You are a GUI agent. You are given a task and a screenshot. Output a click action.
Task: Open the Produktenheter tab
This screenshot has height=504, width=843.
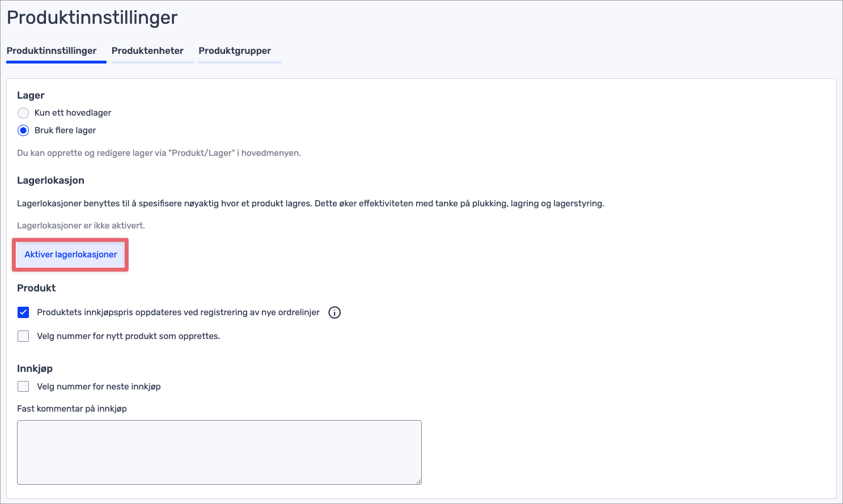[147, 51]
